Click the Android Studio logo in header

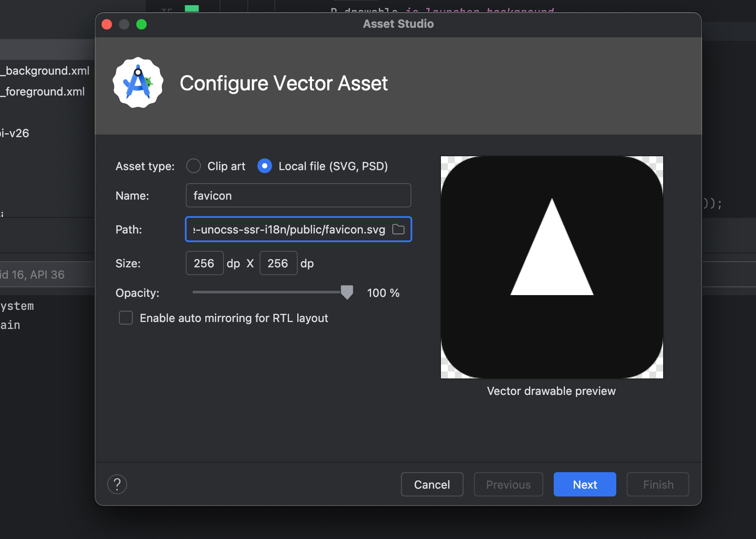point(138,83)
